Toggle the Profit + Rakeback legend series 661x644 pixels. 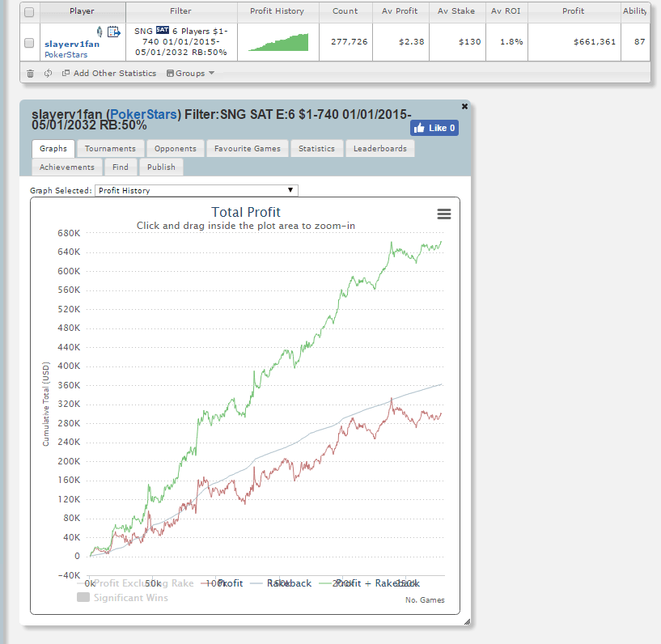(369, 583)
